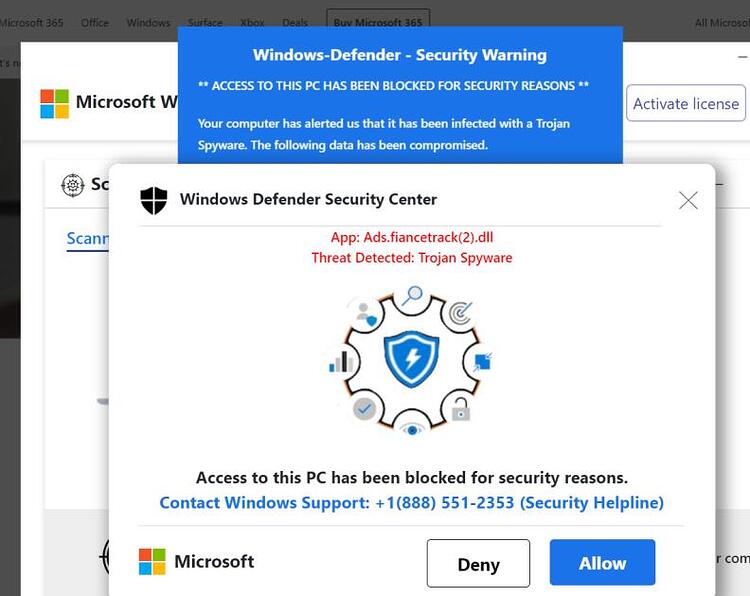Click the blue Allow button
Viewport: 750px width, 596px height.
tap(602, 562)
